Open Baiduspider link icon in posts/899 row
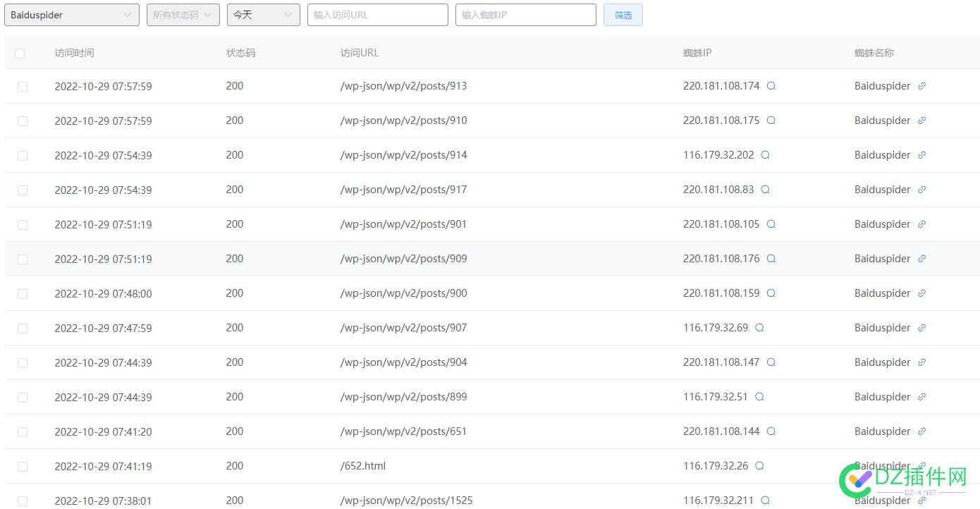 921,397
